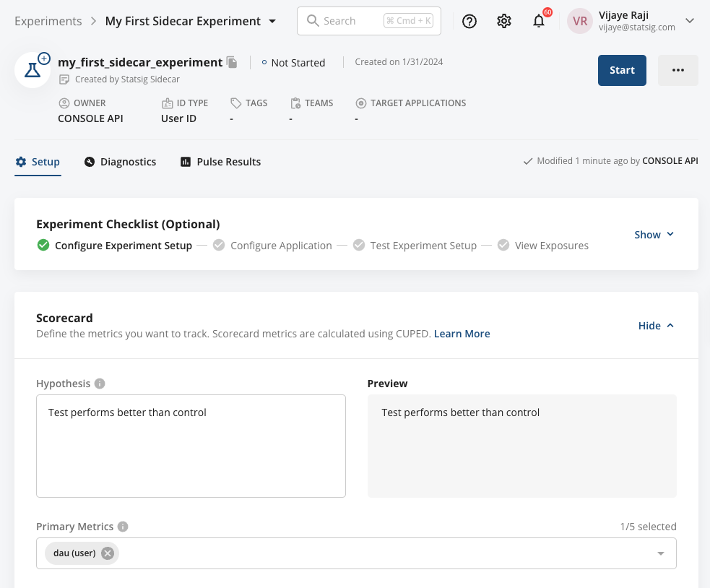Image resolution: width=710 pixels, height=588 pixels.
Task: Click the Hypothesis info tooltip icon
Action: click(x=100, y=384)
